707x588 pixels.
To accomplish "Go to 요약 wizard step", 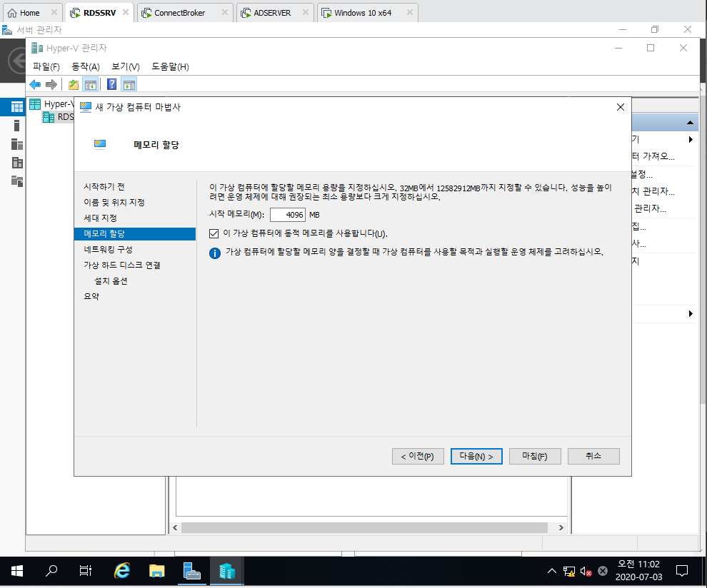I will pyautogui.click(x=91, y=296).
